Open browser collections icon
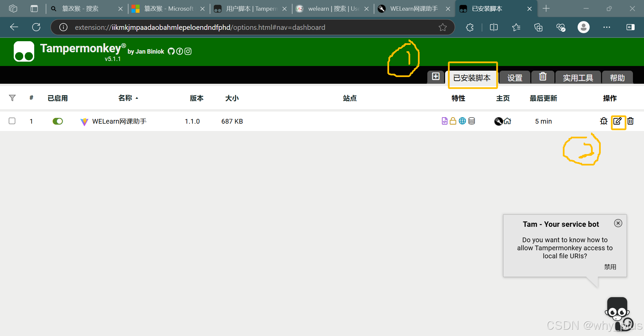 [538, 27]
